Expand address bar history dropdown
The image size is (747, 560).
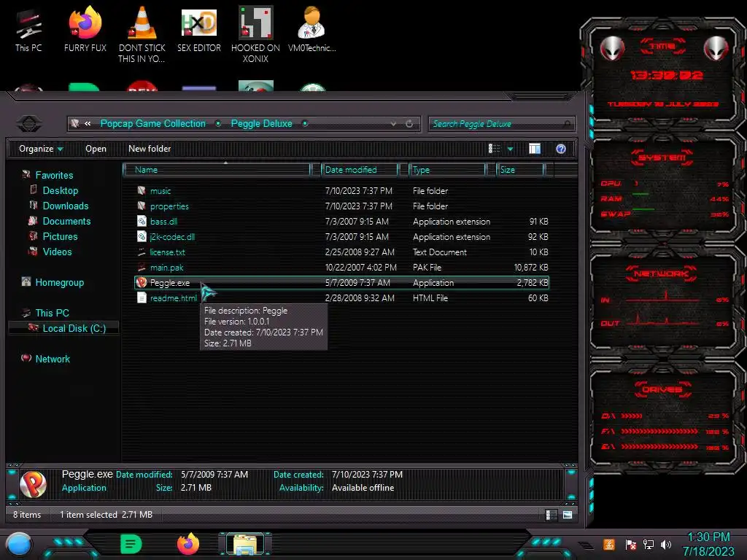tap(393, 124)
